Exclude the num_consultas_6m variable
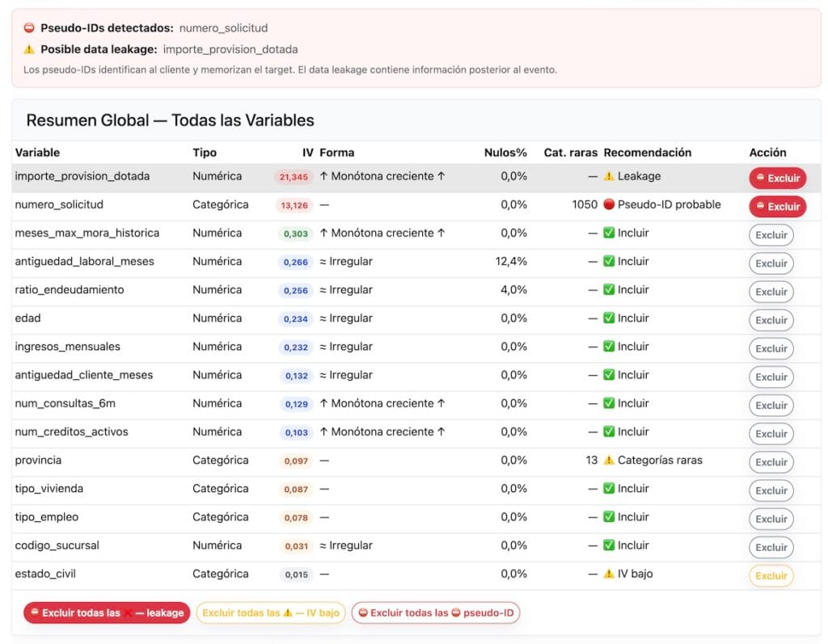 click(x=771, y=406)
